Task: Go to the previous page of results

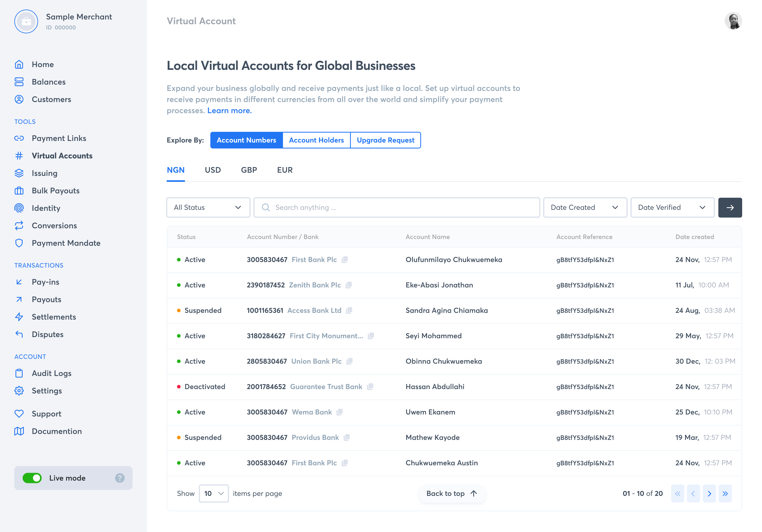Action: [x=693, y=493]
